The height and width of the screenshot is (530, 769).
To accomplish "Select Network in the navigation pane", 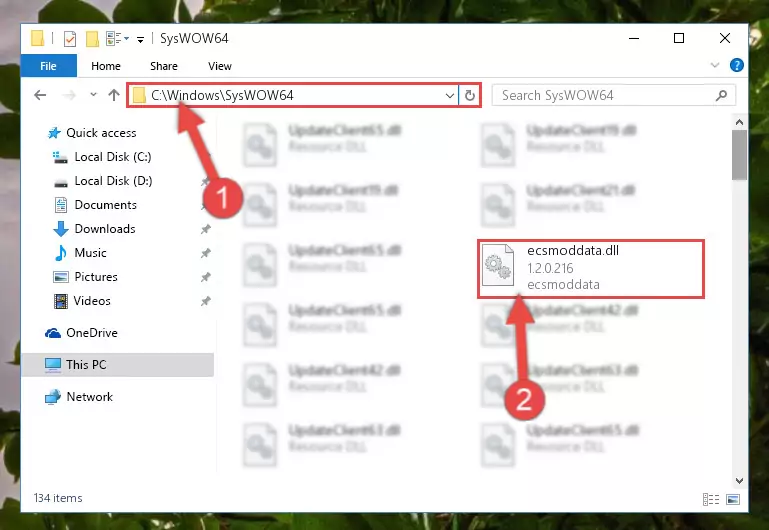I will coord(90,397).
